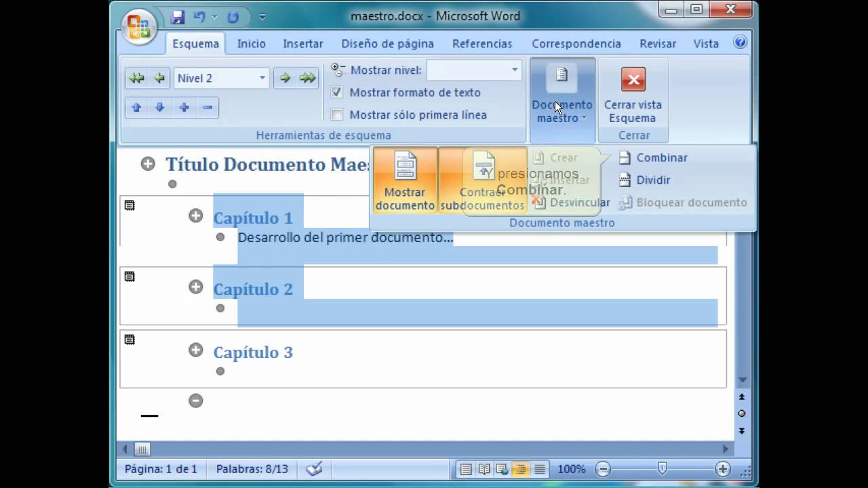This screenshot has width=868, height=488.
Task: Click the 100% zoom level
Action: coord(571,468)
